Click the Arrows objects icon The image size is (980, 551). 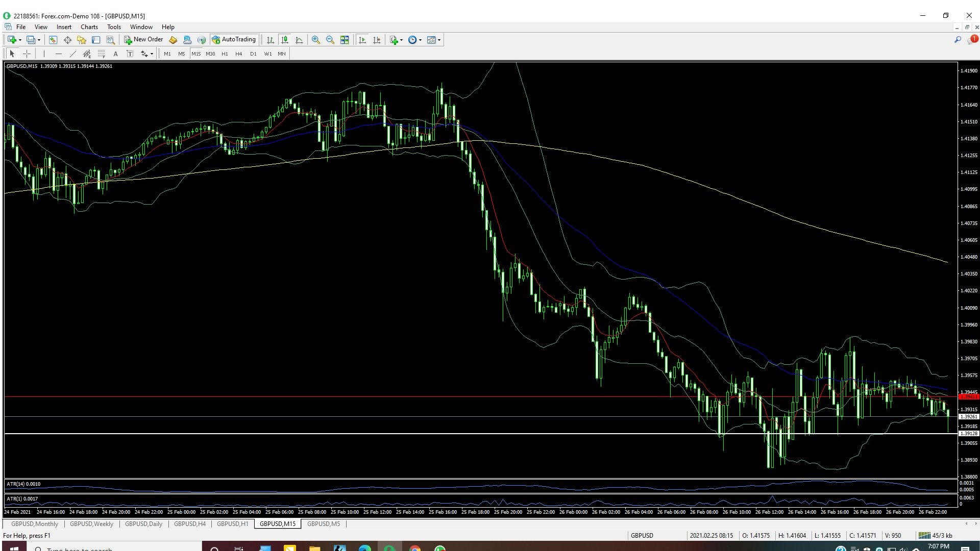tap(144, 54)
